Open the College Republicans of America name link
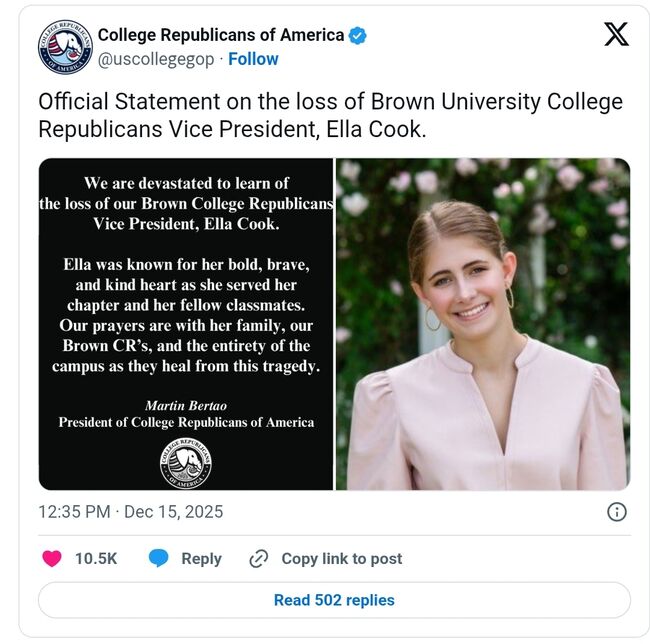 coord(220,35)
